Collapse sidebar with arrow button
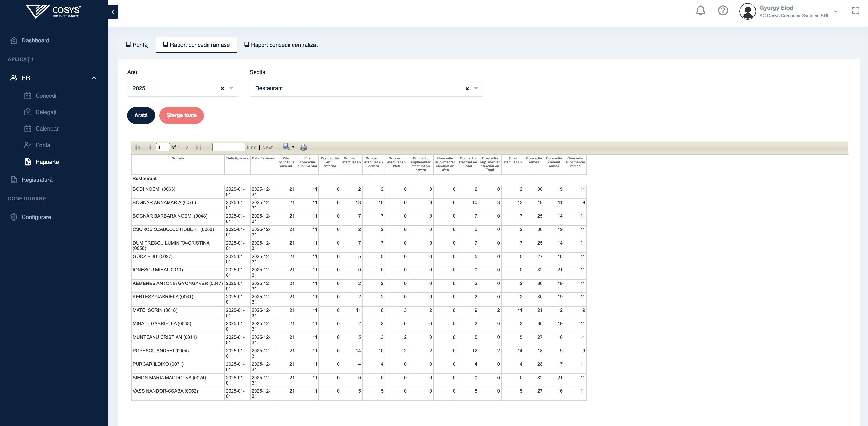Image resolution: width=868 pixels, height=426 pixels. (113, 12)
